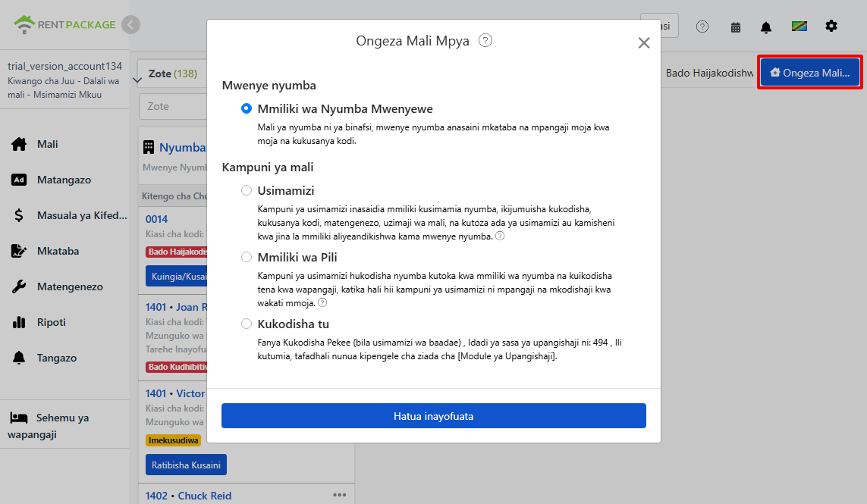Click the Hatua inayofuata button

click(434, 415)
